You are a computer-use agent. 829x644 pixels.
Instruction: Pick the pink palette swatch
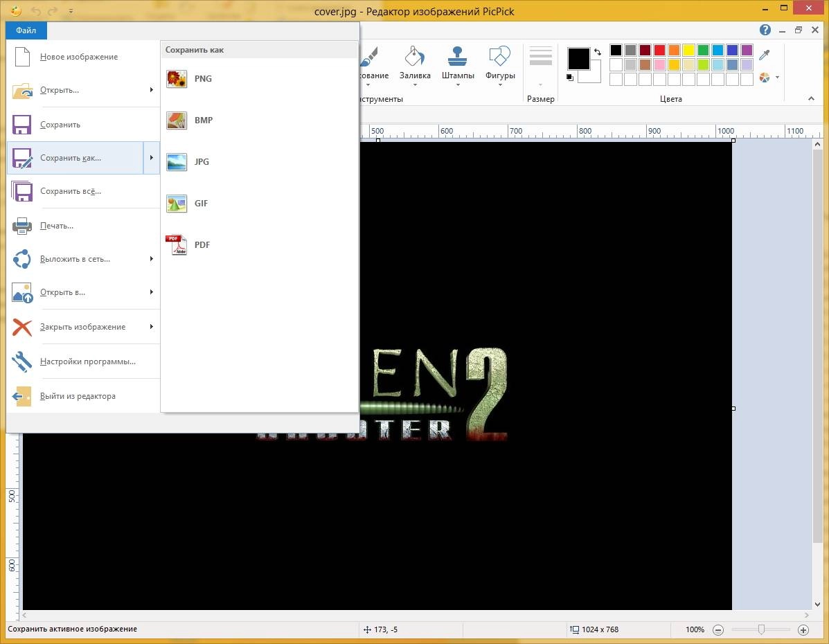point(659,64)
